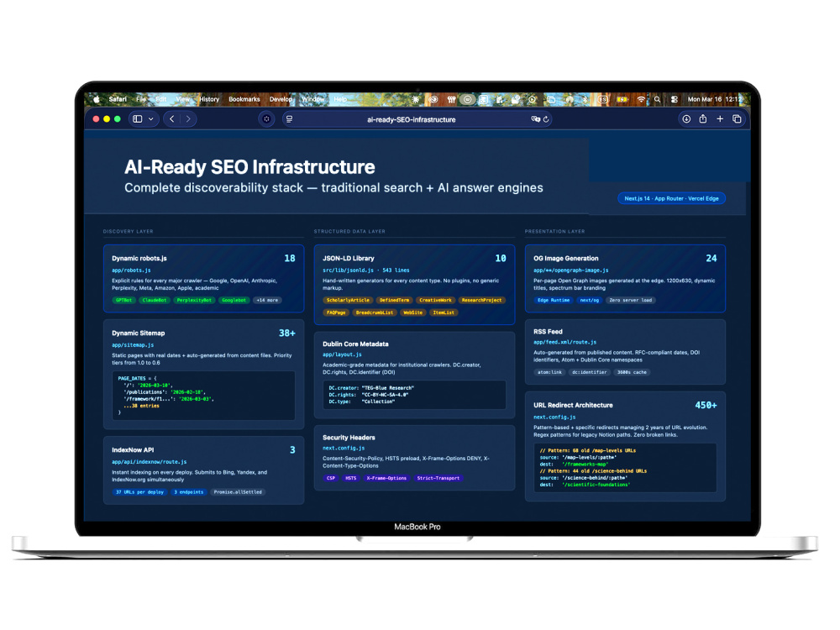
Task: Open the Apple menu
Action: pos(97,99)
